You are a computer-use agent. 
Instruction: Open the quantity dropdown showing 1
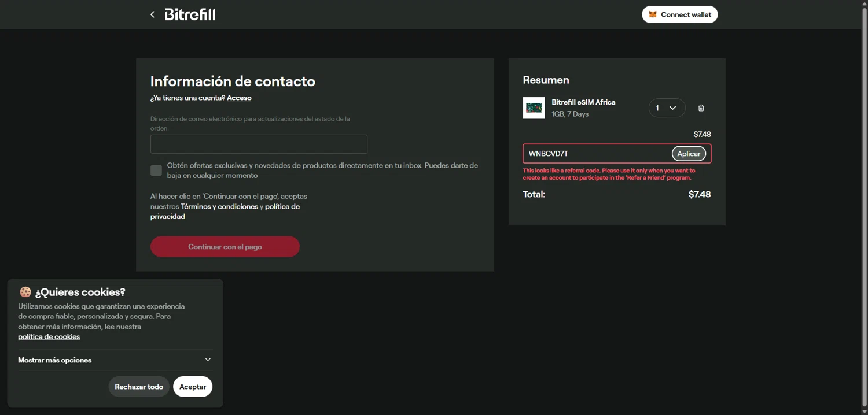coord(667,108)
